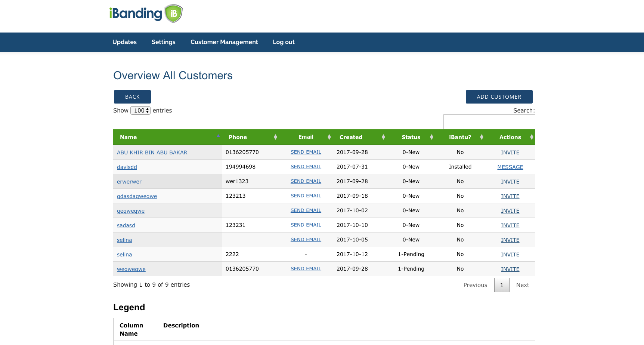The image size is (644, 345).
Task: Sort the Status column using its arrow icon
Action: tap(431, 137)
